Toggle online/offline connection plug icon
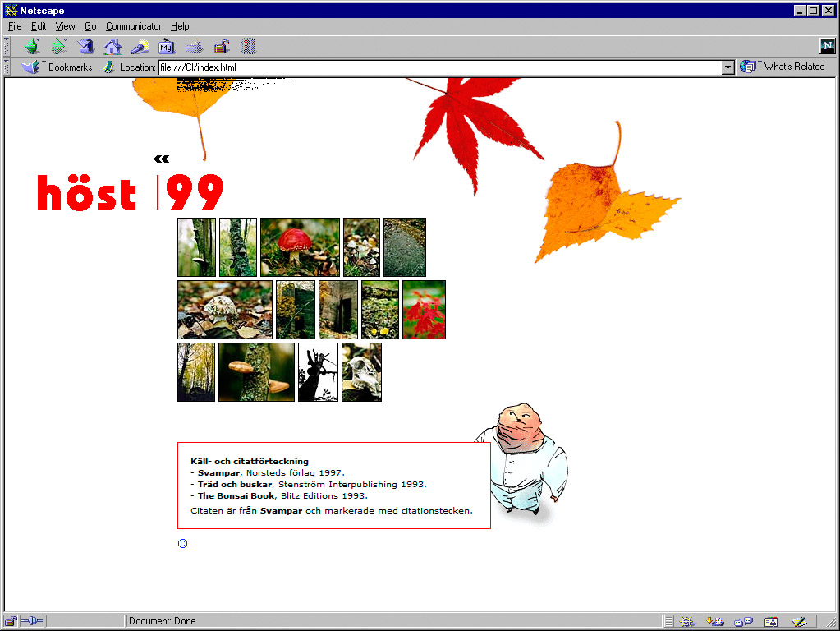This screenshot has width=840, height=631. coord(32,622)
